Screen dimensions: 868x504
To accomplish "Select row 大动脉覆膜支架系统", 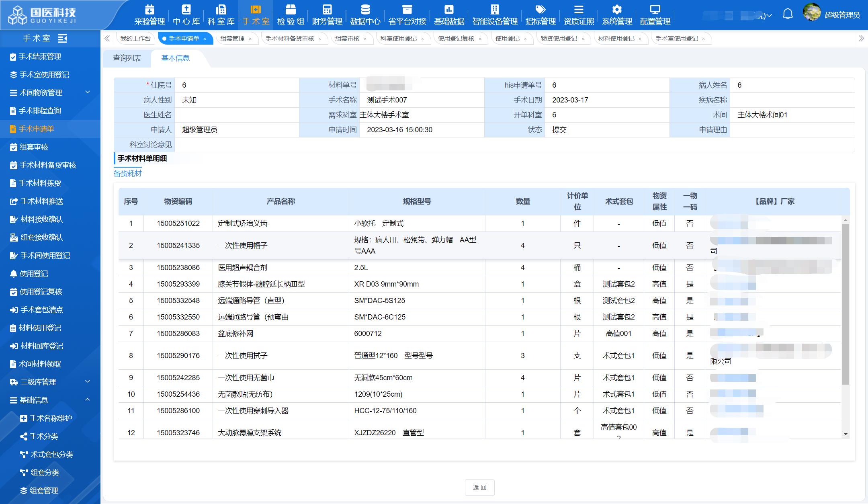I will [x=480, y=429].
